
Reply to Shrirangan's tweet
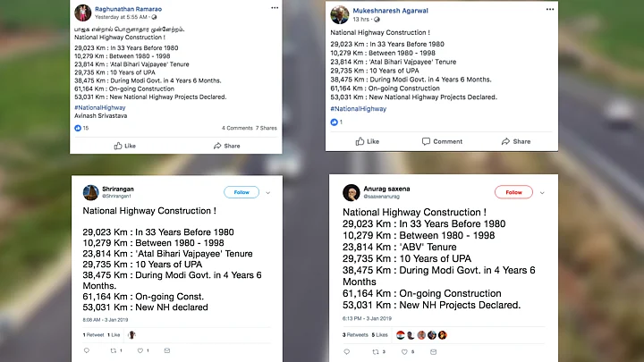click(x=88, y=350)
